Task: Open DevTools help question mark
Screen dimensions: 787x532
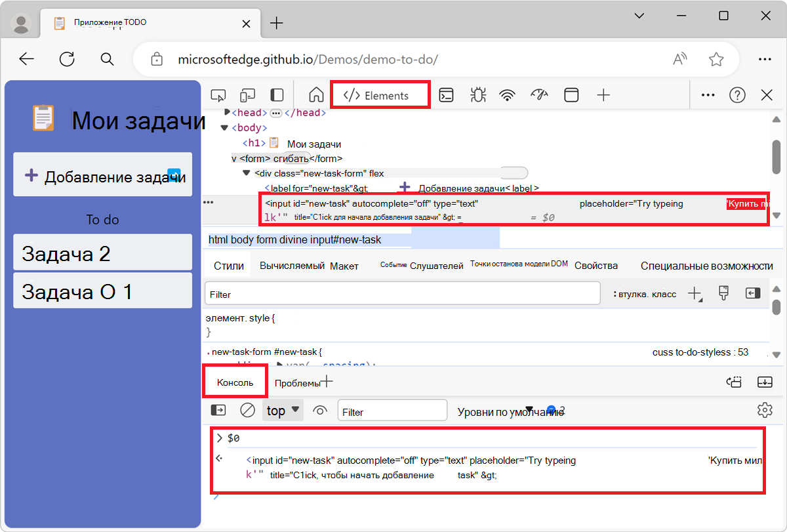Action: (737, 95)
